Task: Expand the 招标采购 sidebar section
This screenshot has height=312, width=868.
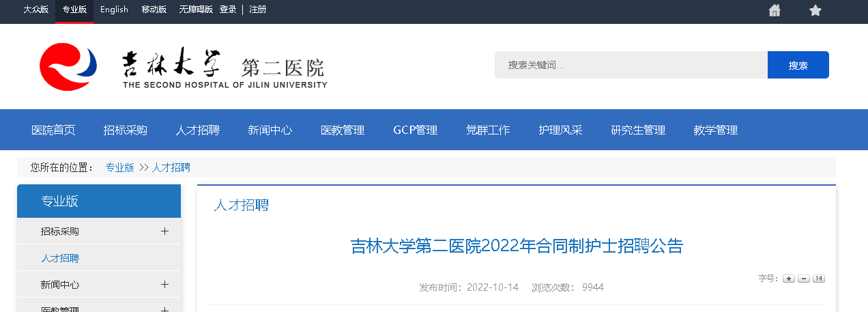Action: (x=164, y=231)
